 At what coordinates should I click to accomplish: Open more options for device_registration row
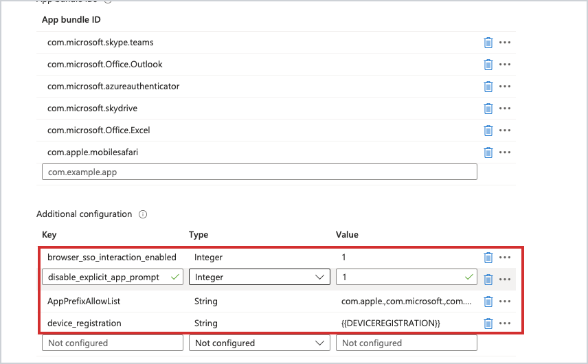(x=505, y=323)
